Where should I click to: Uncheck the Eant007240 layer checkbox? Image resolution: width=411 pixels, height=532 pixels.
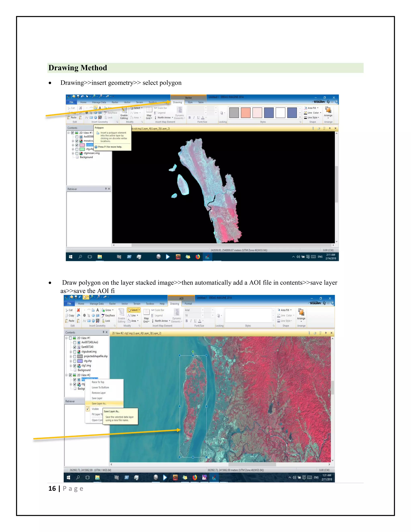pos(75,347)
